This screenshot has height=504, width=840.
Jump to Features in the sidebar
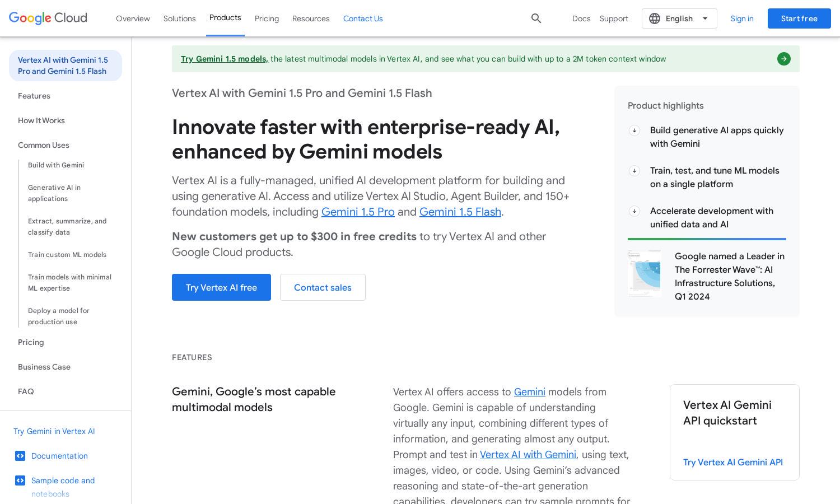(x=34, y=96)
